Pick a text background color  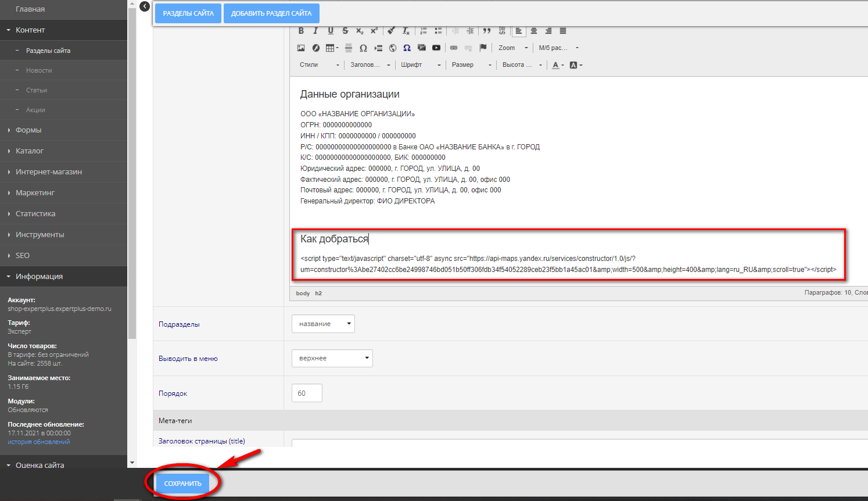tap(576, 65)
